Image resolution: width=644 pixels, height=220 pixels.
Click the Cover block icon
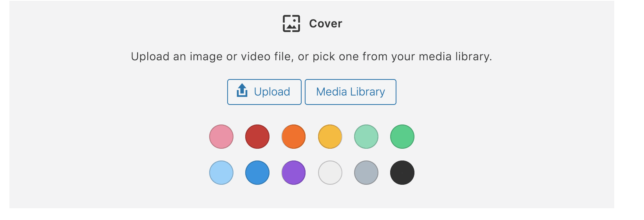[x=291, y=23]
